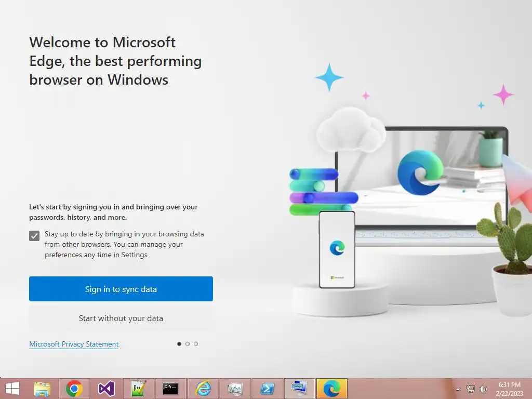Open the Microsoft Privacy Statement link
The image size is (532, 399).
[74, 344]
